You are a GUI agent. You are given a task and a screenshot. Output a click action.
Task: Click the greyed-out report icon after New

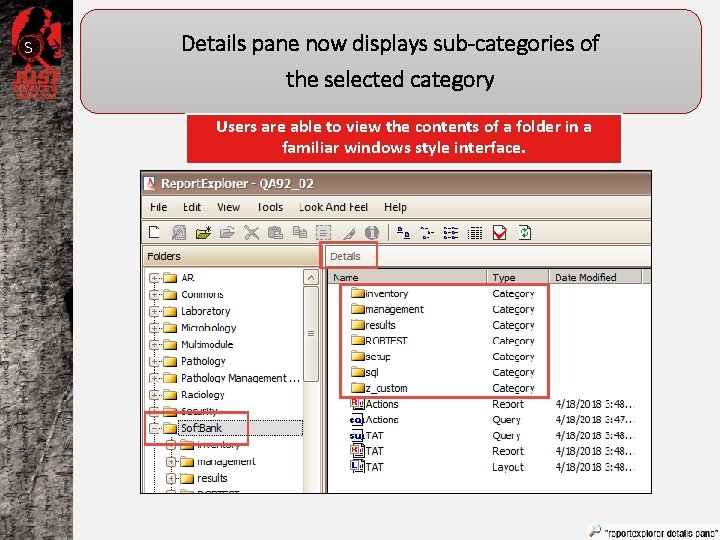(x=179, y=233)
